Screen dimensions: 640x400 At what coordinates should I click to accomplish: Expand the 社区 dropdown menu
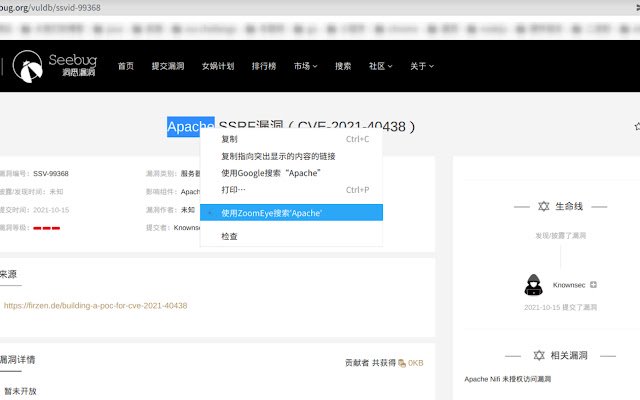(x=380, y=66)
